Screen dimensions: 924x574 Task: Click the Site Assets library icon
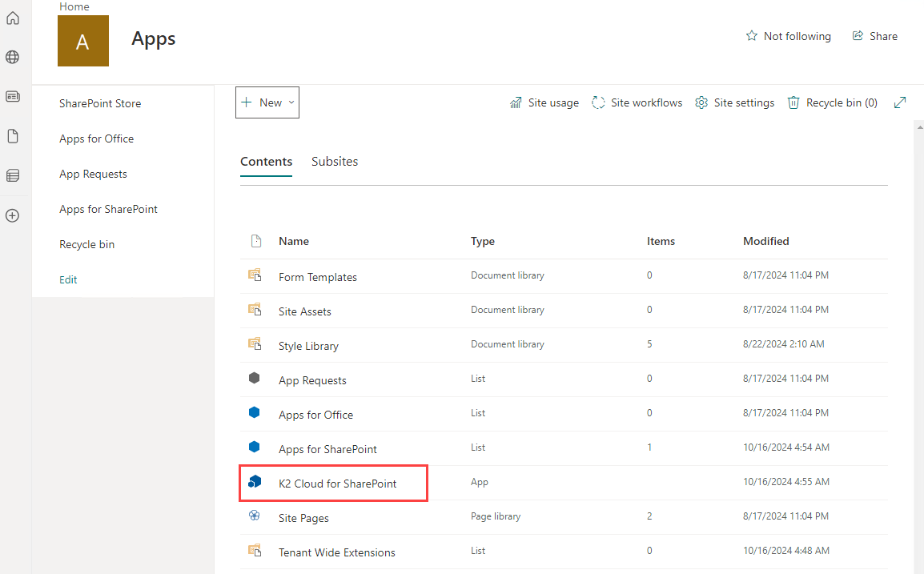[255, 309]
